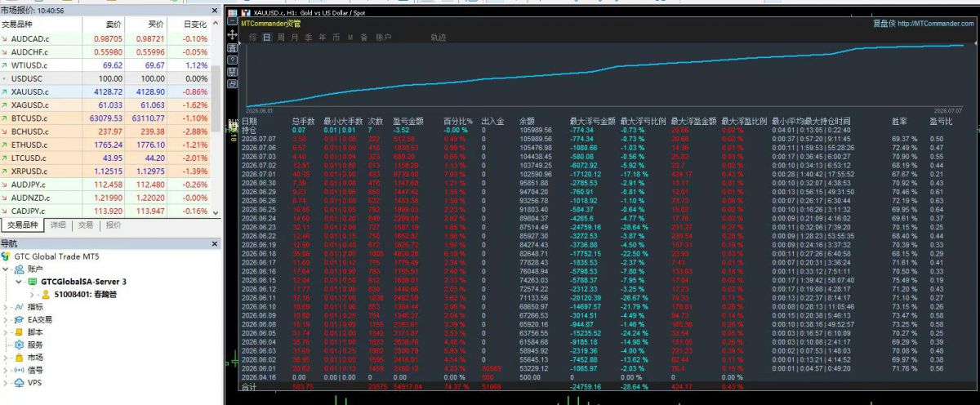
Task: Toggle the 月 monthly period view
Action: pos(295,38)
